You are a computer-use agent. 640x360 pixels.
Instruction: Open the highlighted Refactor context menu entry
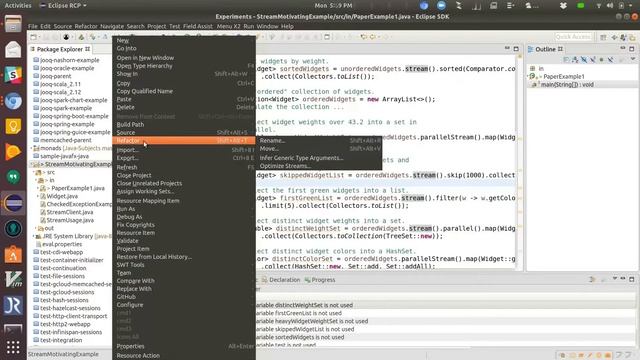tap(184, 140)
